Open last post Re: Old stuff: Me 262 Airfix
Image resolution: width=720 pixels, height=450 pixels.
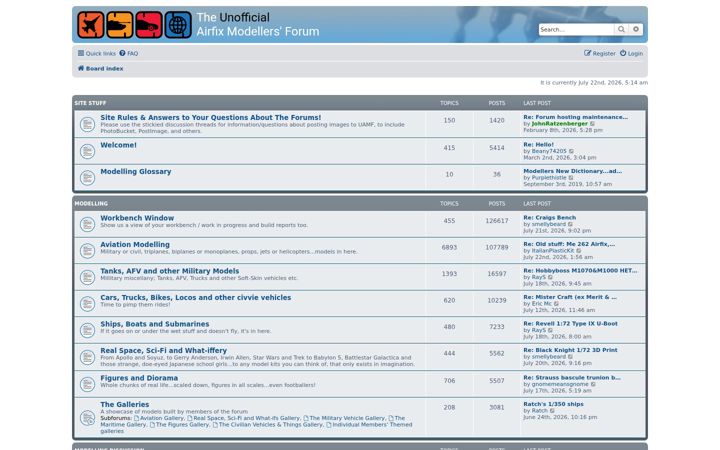coord(569,244)
